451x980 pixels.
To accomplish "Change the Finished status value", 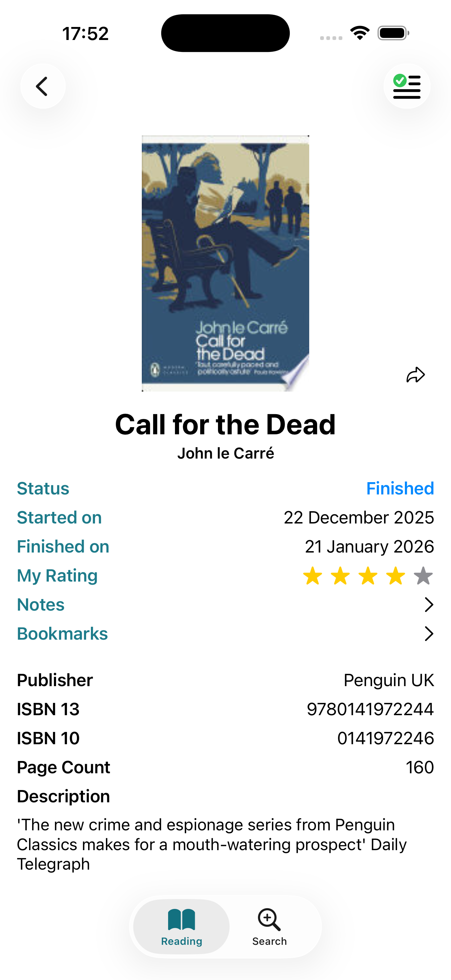I will (400, 489).
